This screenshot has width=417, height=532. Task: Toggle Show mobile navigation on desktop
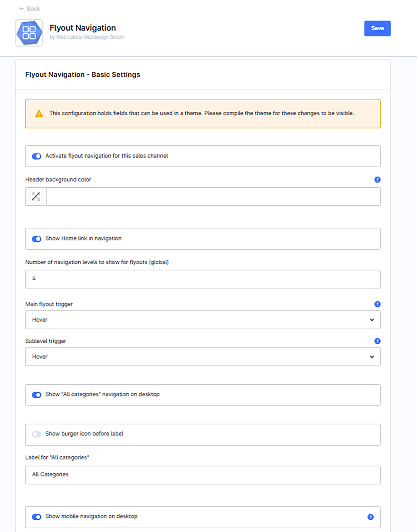tap(37, 517)
